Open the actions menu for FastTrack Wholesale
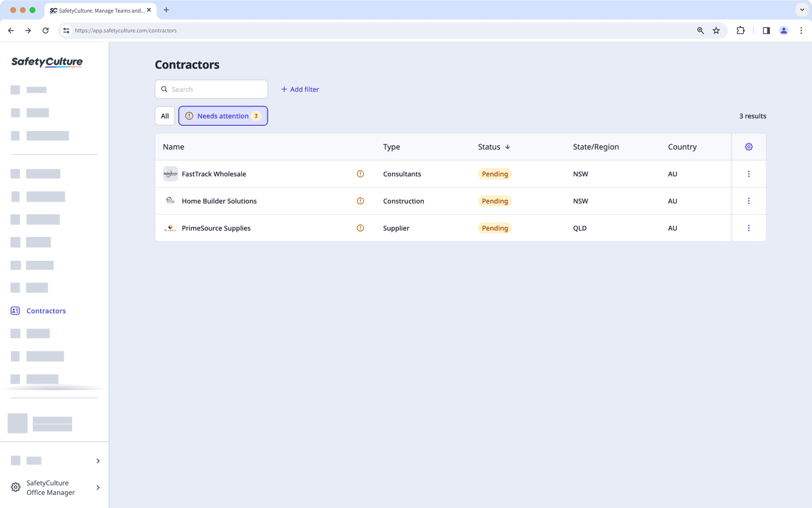Image resolution: width=812 pixels, height=508 pixels. click(x=750, y=174)
